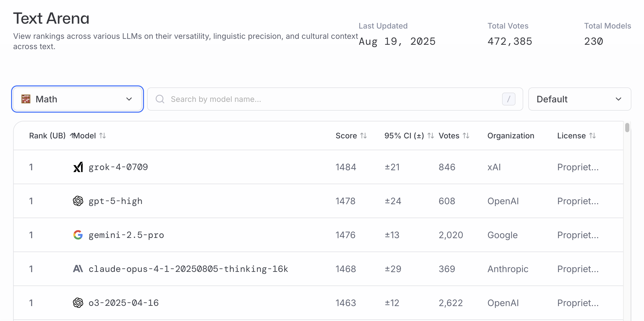644x321 pixels.
Task: Click the 846 votes cell
Action: [447, 167]
